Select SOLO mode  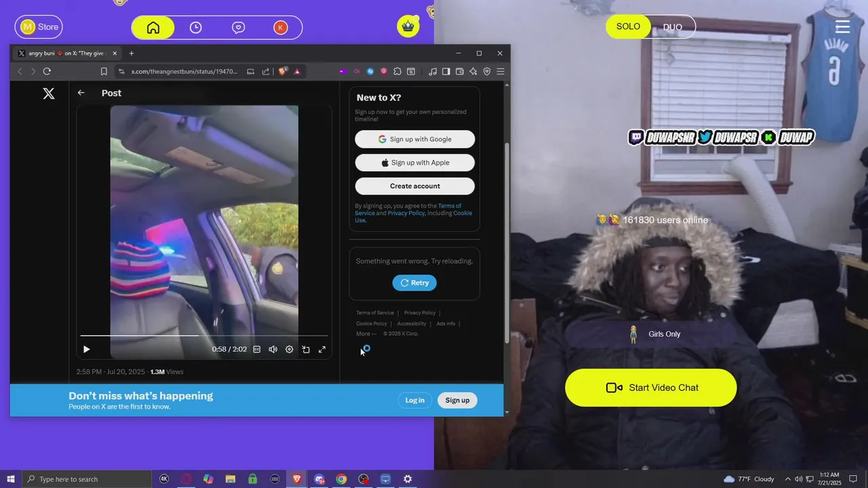pos(628,26)
